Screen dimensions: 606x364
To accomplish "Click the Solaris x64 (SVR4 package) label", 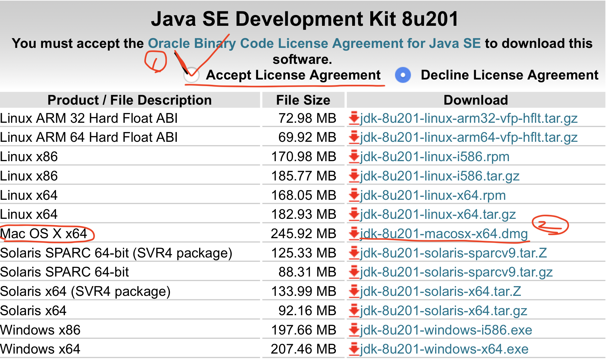I will (85, 292).
